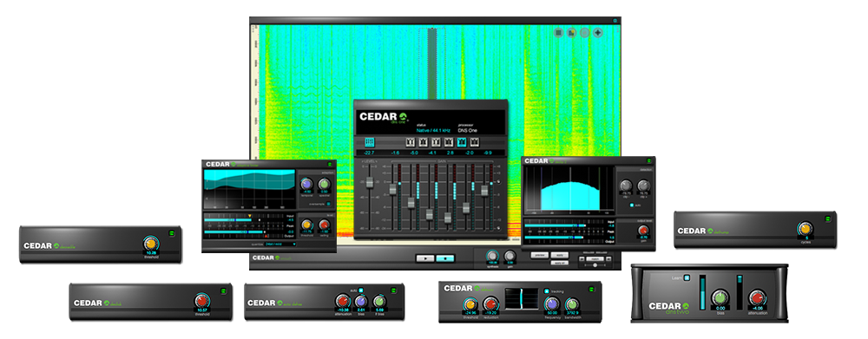Enable the Learn checkbox on DNS Two

coord(687,278)
